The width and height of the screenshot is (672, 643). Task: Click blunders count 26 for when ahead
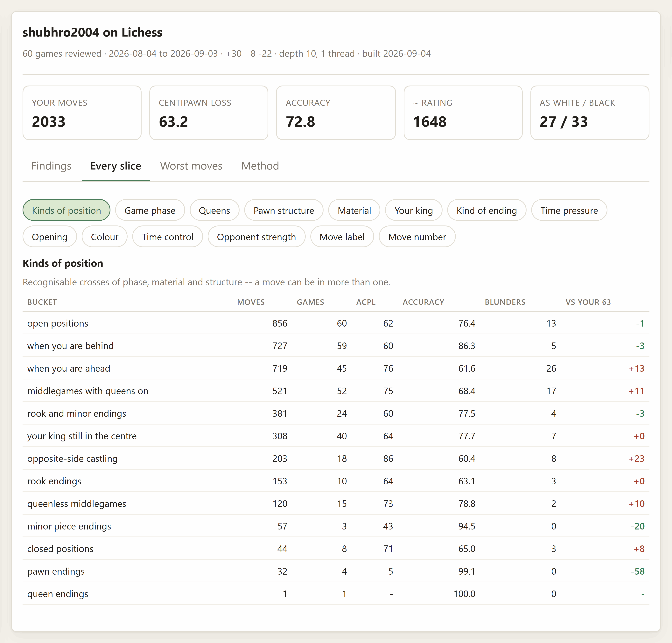click(551, 369)
